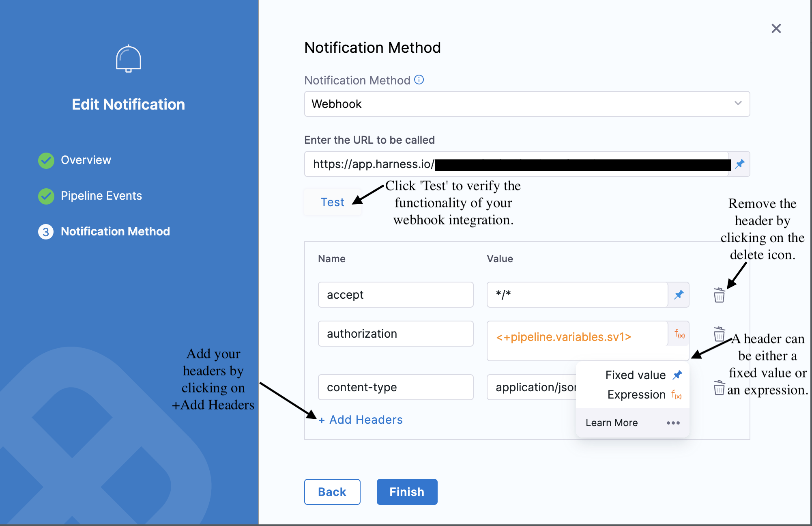Click the Test button

[x=332, y=202]
